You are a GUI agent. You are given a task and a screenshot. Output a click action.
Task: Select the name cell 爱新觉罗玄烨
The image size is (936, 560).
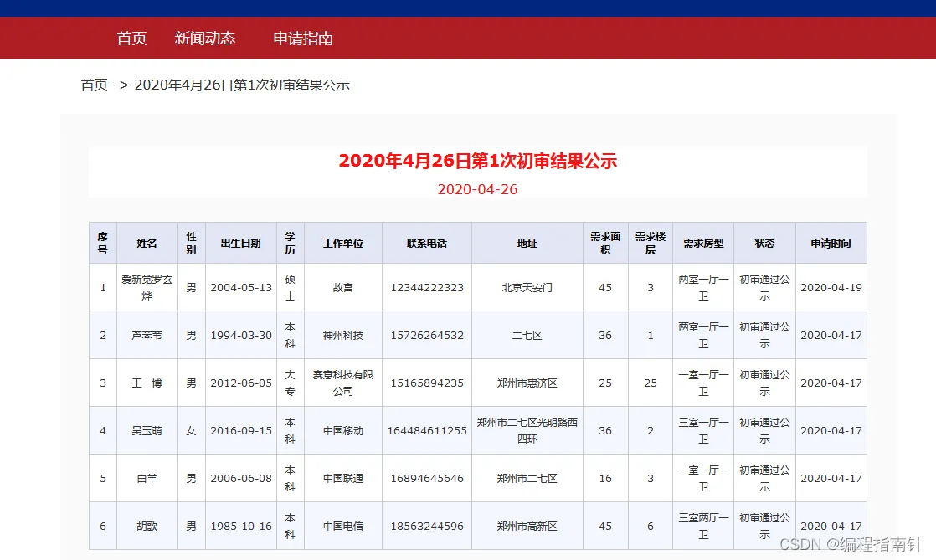pos(147,287)
